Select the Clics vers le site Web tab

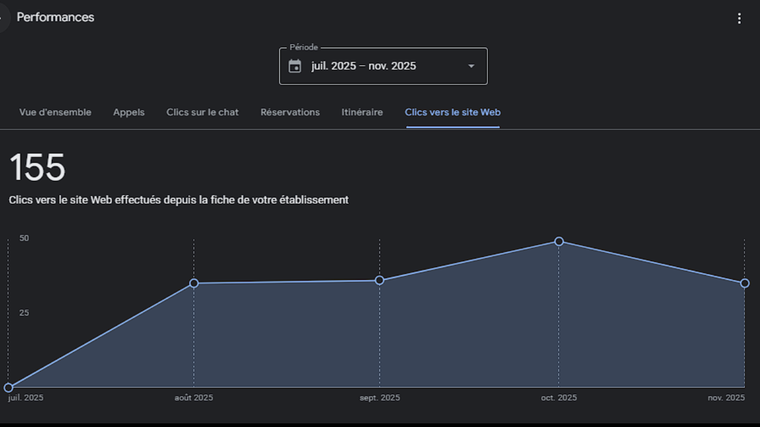pos(452,112)
